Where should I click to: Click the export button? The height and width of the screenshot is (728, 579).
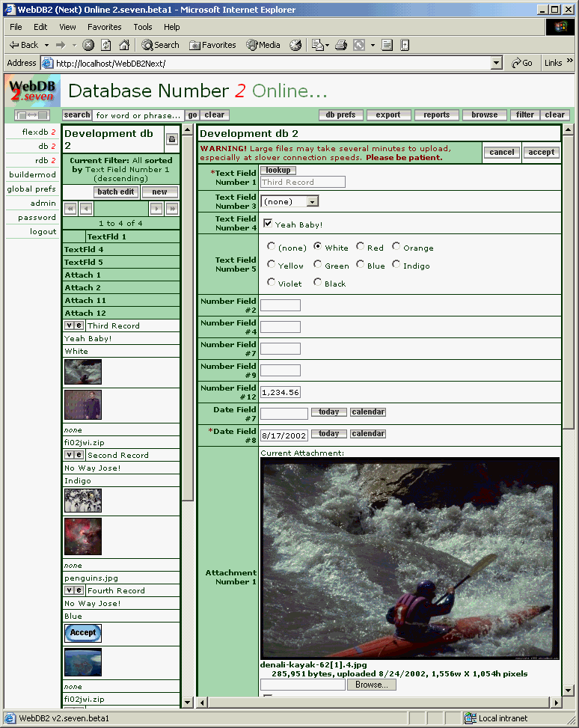(388, 114)
